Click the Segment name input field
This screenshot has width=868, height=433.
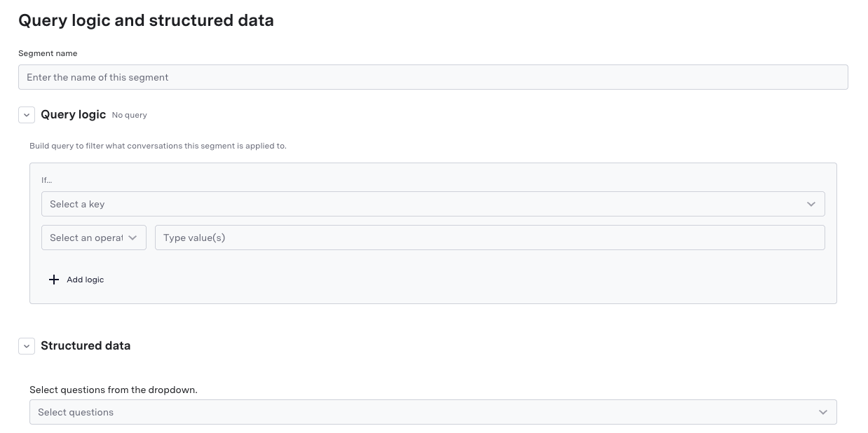[433, 77]
